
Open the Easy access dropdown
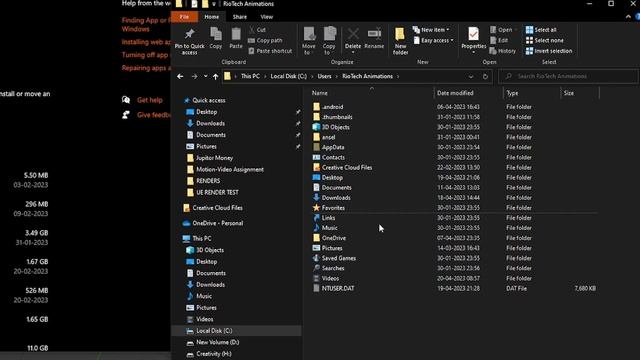(x=433, y=40)
